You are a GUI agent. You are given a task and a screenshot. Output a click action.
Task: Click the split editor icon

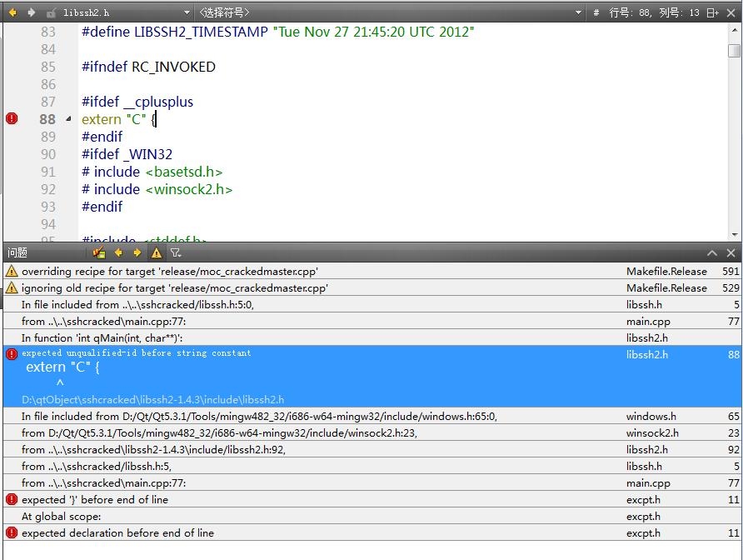pyautogui.click(x=711, y=12)
